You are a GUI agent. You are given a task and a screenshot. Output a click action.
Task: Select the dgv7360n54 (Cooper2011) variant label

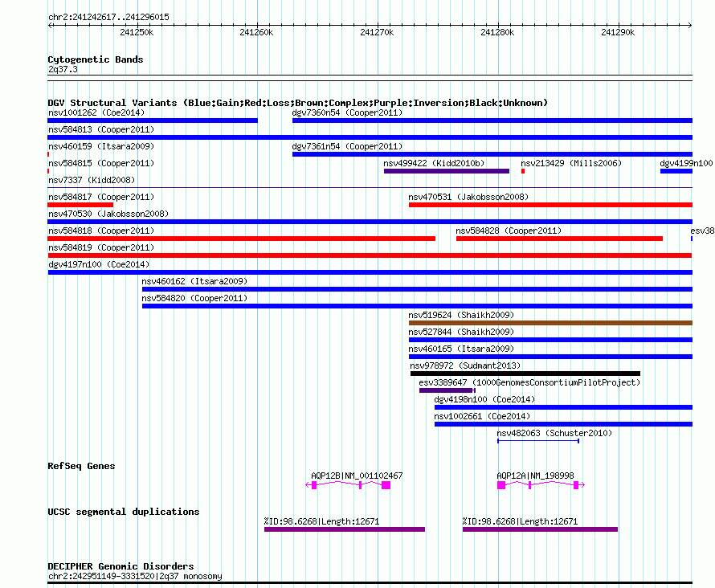click(x=347, y=112)
